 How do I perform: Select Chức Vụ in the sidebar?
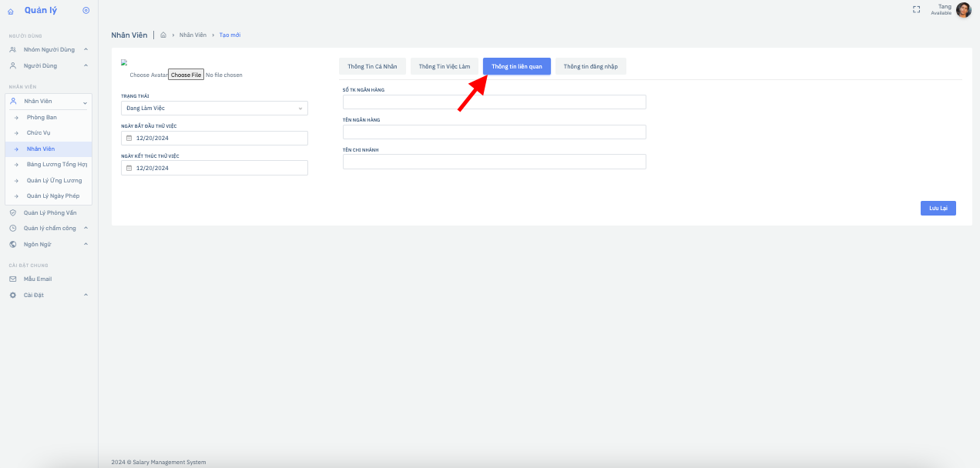point(39,133)
